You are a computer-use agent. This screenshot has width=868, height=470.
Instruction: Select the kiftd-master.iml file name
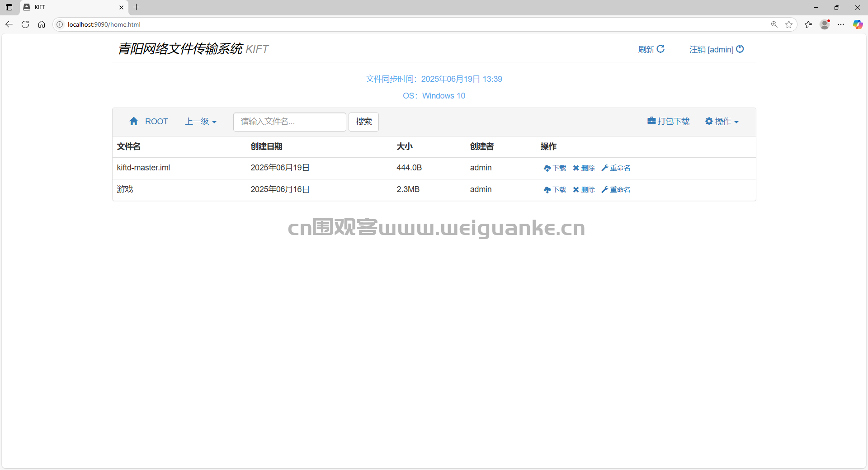143,168
